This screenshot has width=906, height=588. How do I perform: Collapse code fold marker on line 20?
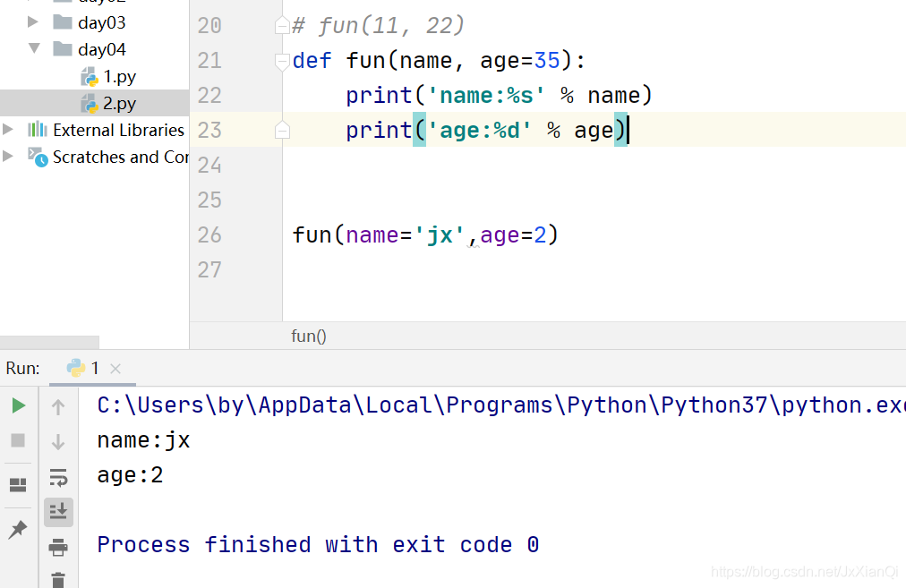click(x=282, y=25)
